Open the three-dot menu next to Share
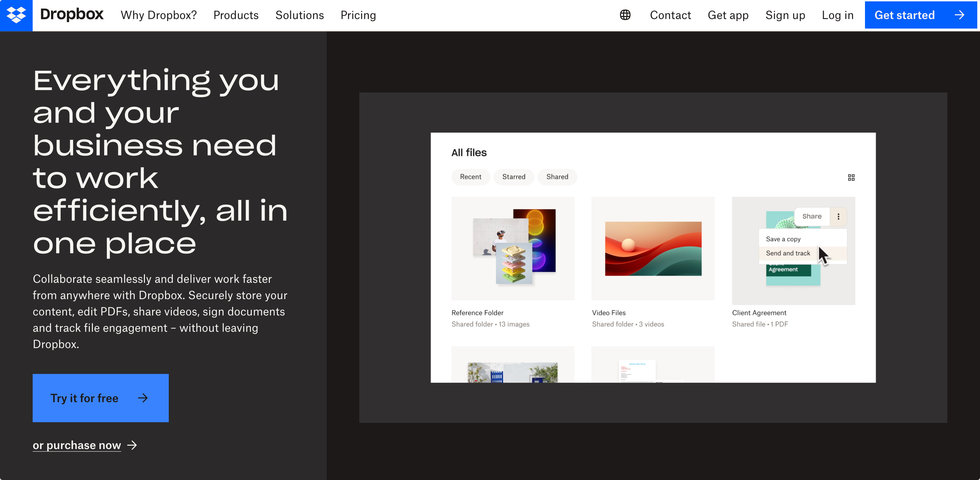The width and height of the screenshot is (980, 480). tap(838, 216)
